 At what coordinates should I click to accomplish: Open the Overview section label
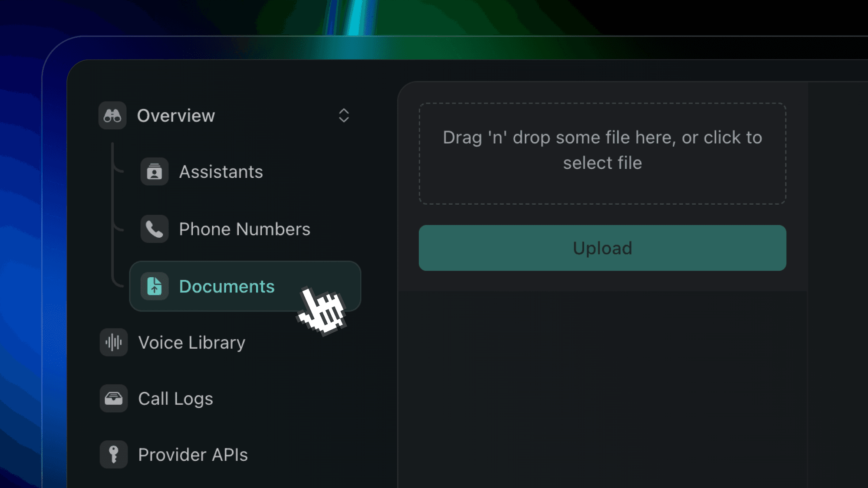[x=176, y=116]
